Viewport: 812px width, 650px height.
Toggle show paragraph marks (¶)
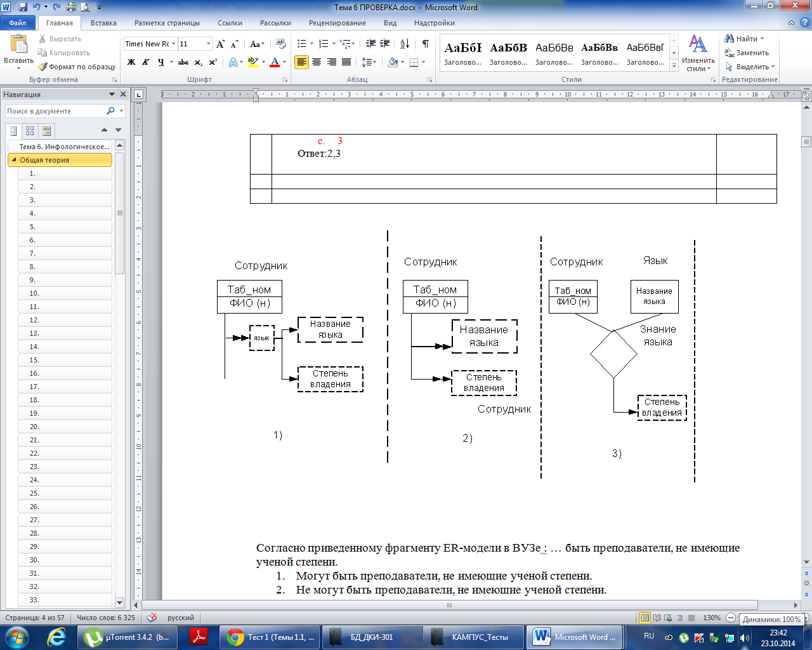(426, 44)
